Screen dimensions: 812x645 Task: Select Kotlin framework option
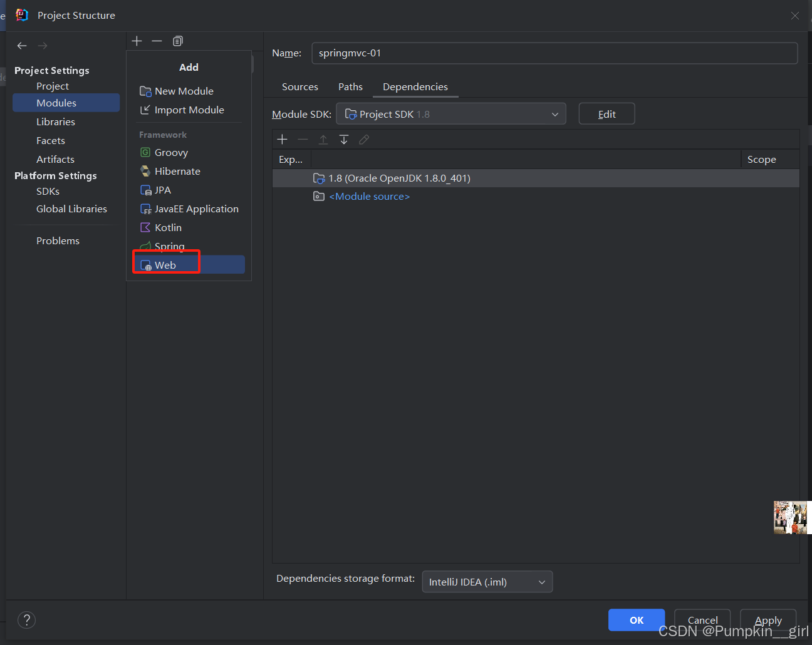[x=168, y=228]
